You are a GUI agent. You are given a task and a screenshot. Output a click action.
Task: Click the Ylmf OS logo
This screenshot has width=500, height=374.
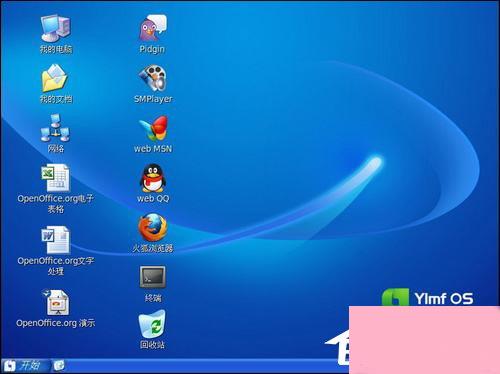coord(428,298)
